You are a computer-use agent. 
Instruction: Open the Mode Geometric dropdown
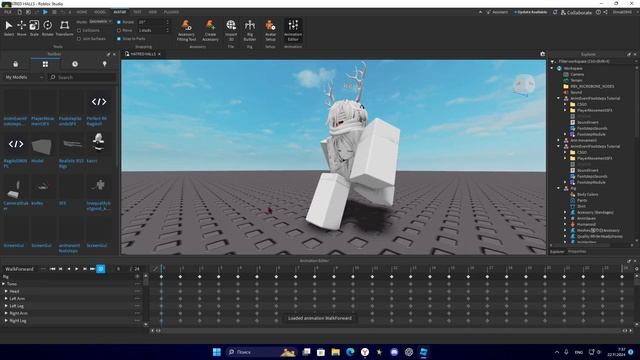100,21
